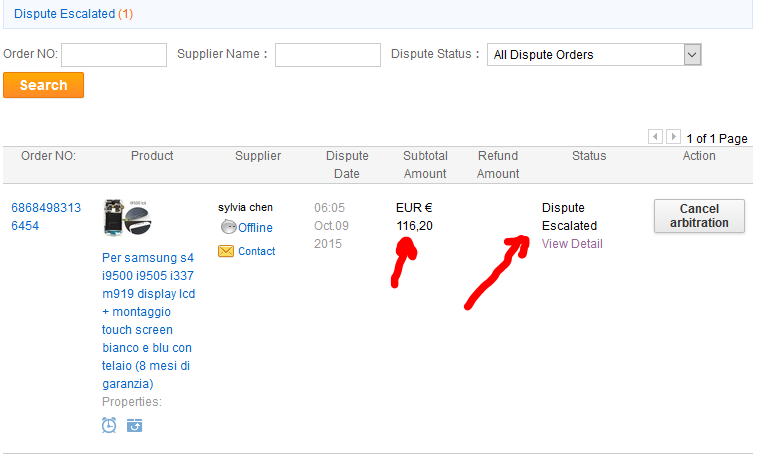This screenshot has width=773, height=463.
Task: Focus the Supplier Name input field
Action: click(x=328, y=55)
